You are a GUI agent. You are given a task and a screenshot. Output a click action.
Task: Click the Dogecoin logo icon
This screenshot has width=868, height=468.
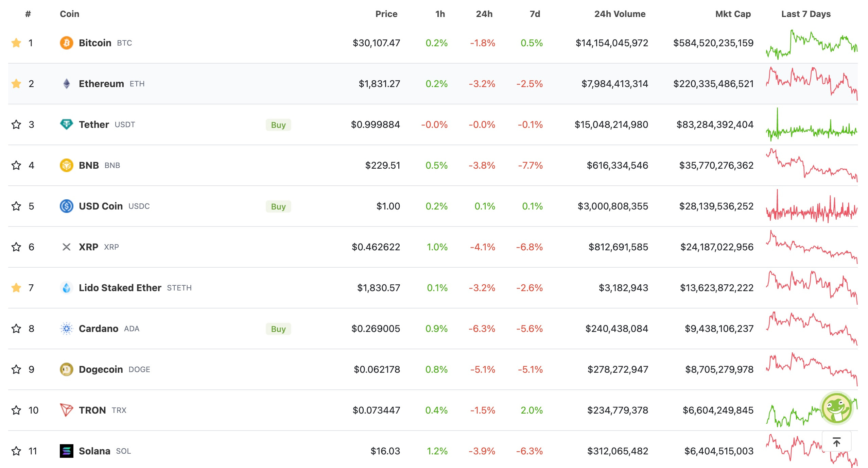pos(67,369)
